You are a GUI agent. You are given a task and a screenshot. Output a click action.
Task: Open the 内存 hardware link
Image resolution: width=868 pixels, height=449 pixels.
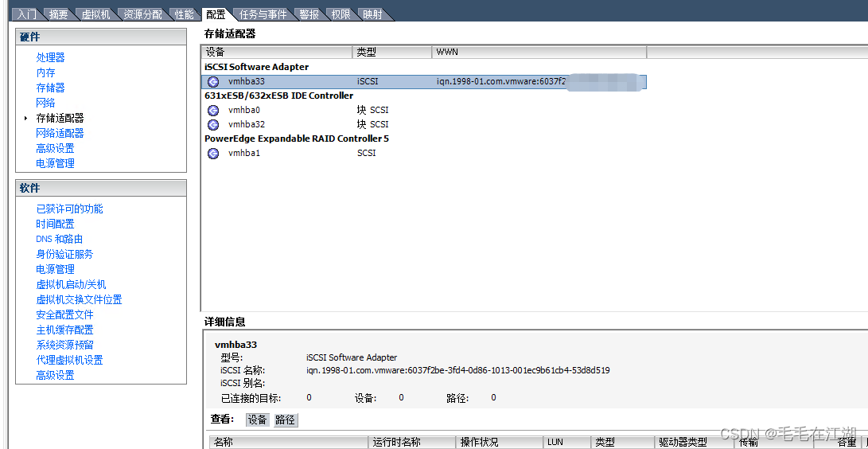45,72
